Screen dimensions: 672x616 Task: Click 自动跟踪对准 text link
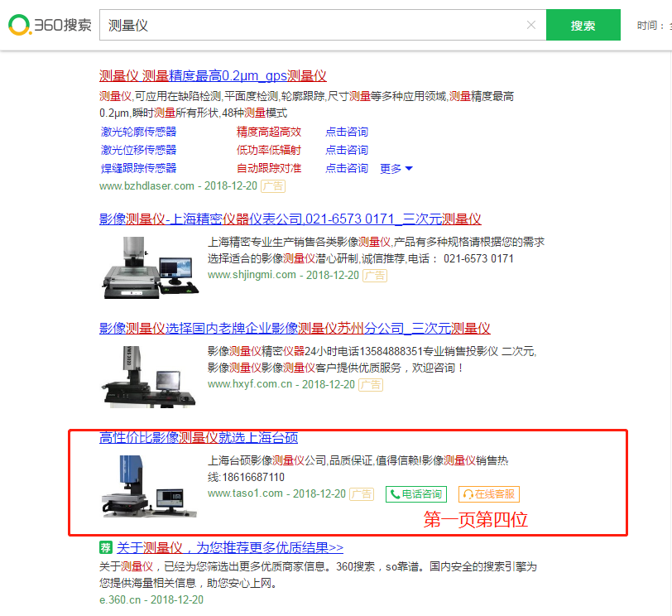[269, 168]
